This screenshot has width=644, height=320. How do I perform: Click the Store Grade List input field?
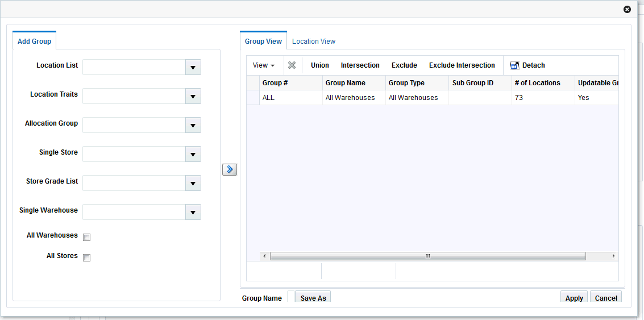[x=134, y=183]
